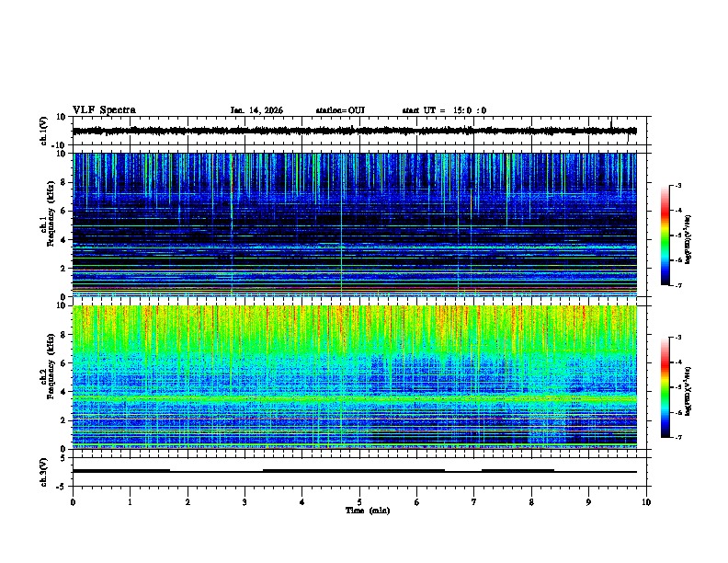Click the "ch.3(V)" axis label
The height and width of the screenshot is (563, 728).
click(x=44, y=472)
